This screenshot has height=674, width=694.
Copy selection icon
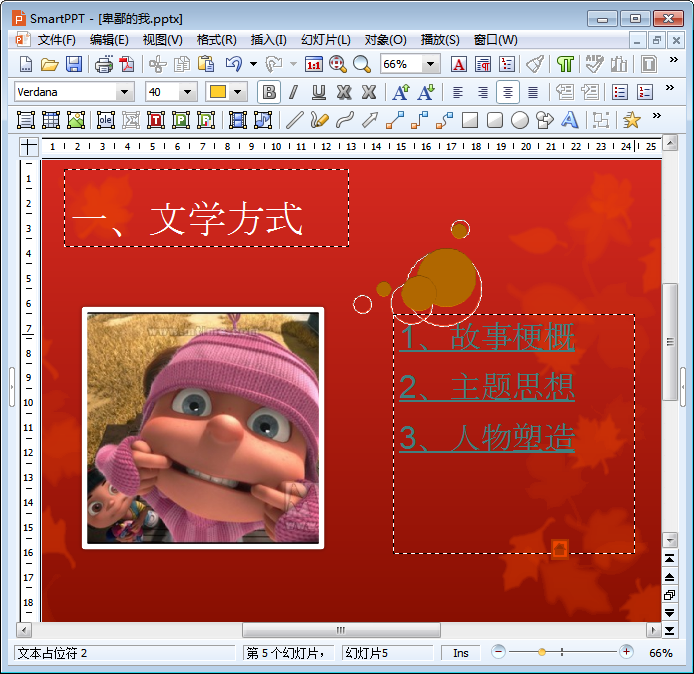(181, 65)
